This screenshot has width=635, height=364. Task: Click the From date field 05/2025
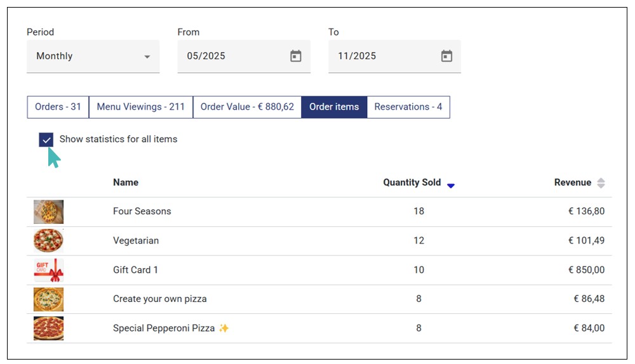(229, 56)
